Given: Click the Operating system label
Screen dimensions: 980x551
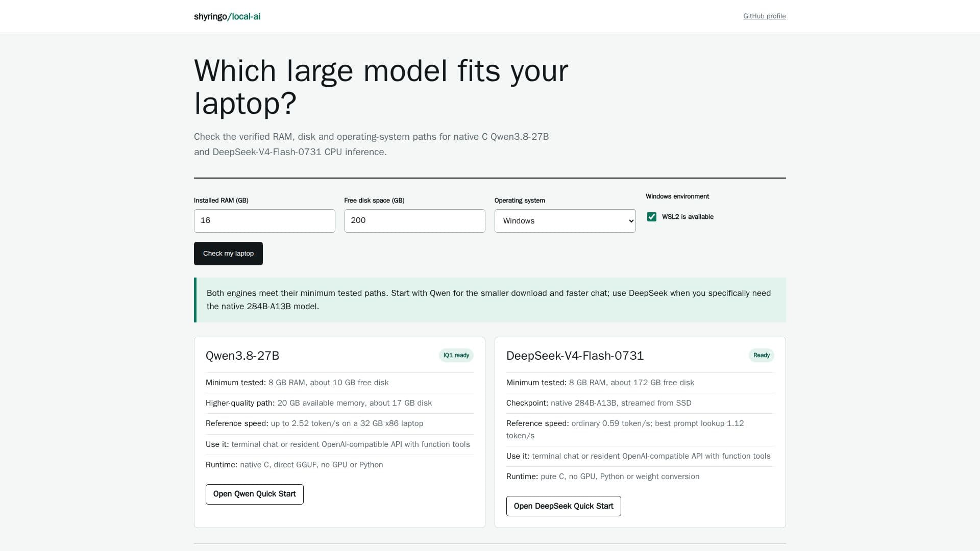Looking at the screenshot, I should coord(520,201).
